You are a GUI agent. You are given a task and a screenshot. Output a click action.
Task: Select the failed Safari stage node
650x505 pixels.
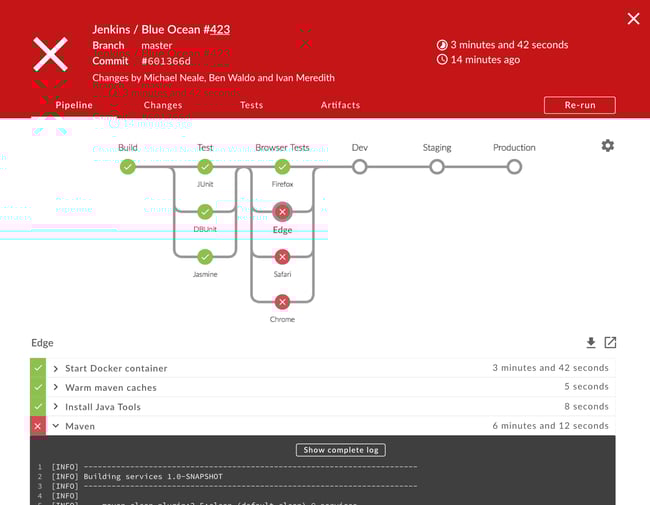click(282, 257)
